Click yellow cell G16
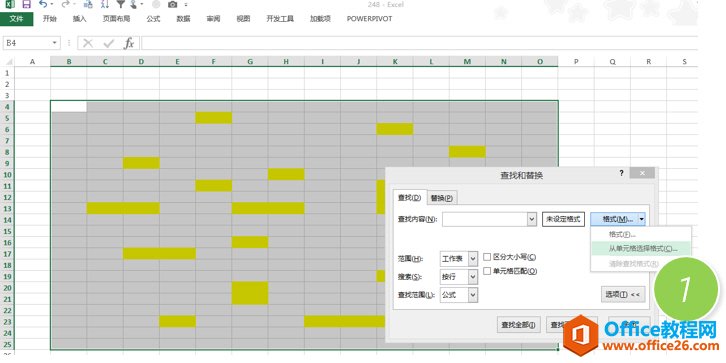 click(x=250, y=242)
